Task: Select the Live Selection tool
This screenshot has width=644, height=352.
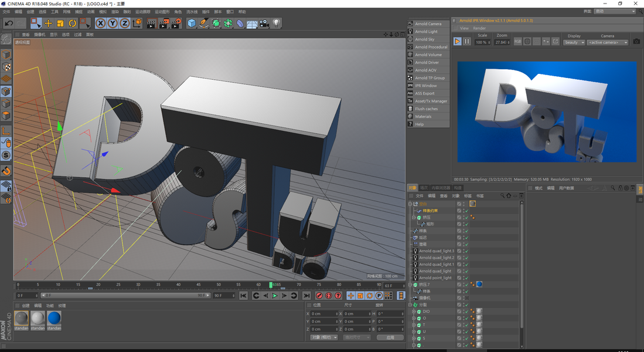Action: (36, 23)
